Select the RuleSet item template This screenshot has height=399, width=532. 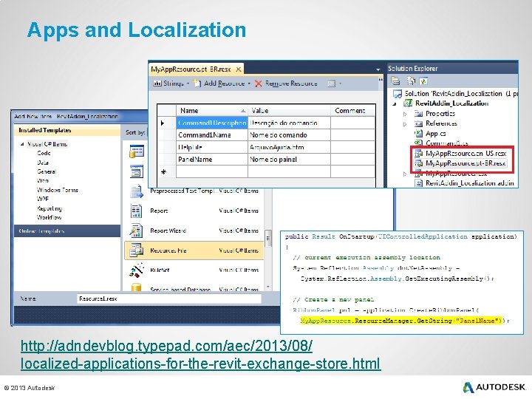(x=194, y=270)
